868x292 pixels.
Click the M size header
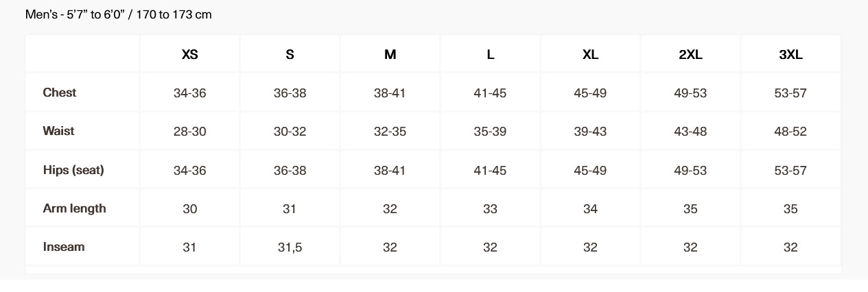pyautogui.click(x=390, y=55)
